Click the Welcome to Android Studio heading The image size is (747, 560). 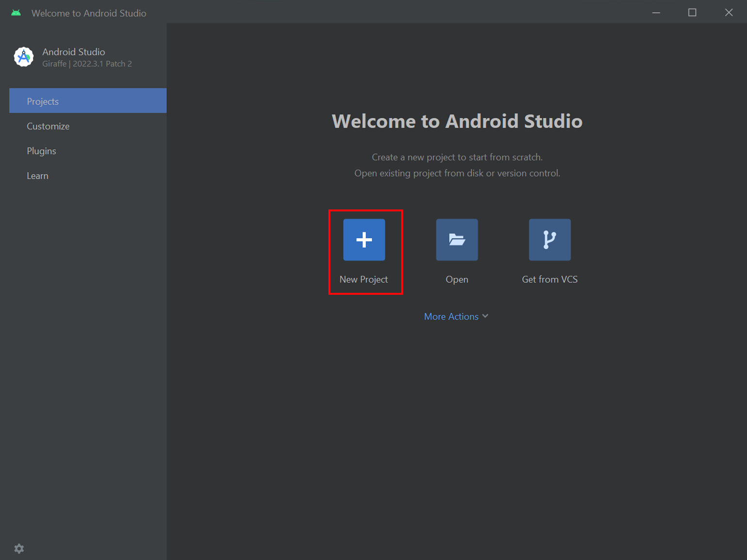(457, 121)
